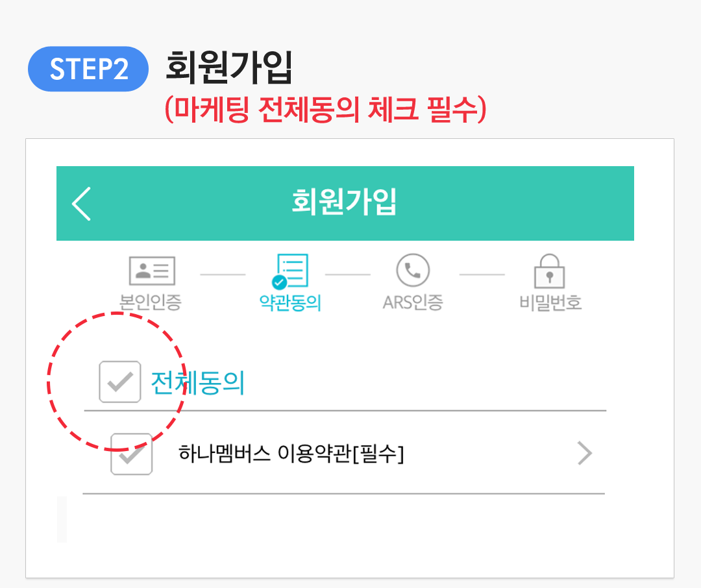Click the 회원가입 header title
This screenshot has width=701, height=588.
[344, 202]
